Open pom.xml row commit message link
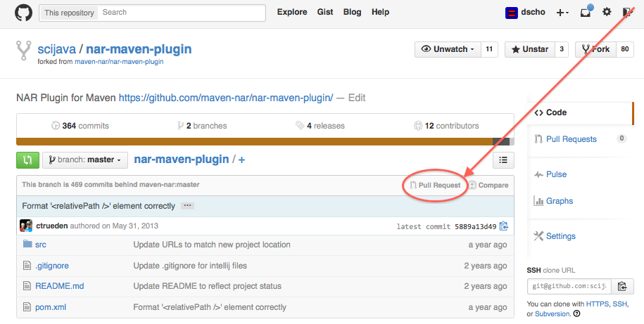The image size is (644, 324). [x=210, y=307]
